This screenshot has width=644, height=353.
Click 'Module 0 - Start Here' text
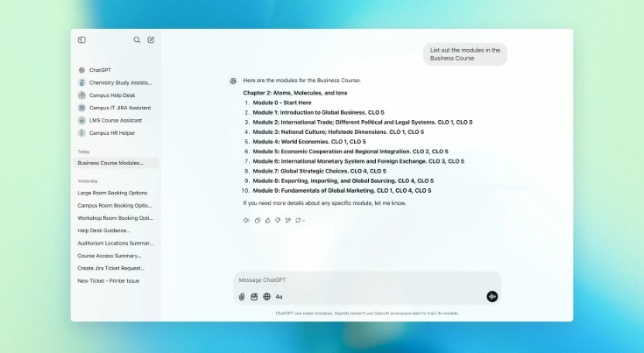coord(282,103)
